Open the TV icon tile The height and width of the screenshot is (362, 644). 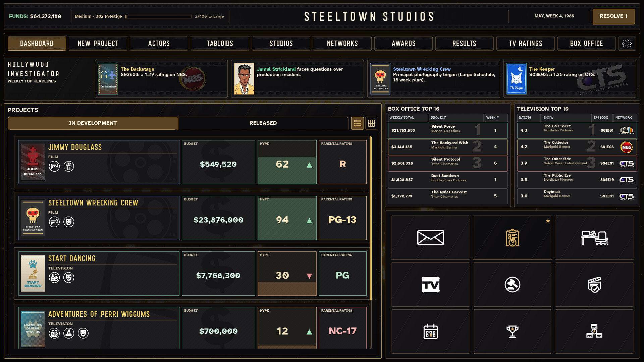pos(430,285)
